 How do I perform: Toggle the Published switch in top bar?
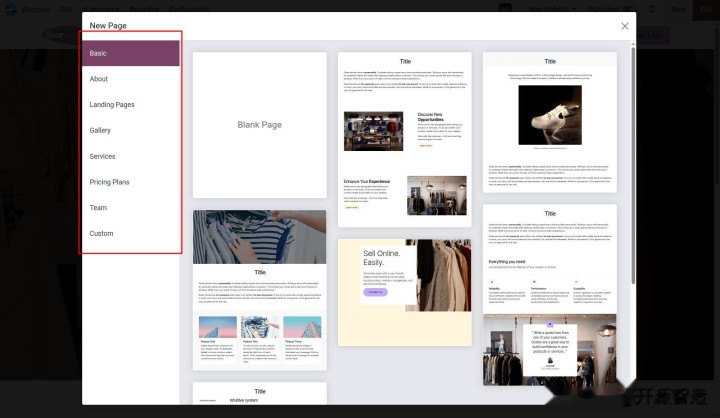pyautogui.click(x=629, y=9)
